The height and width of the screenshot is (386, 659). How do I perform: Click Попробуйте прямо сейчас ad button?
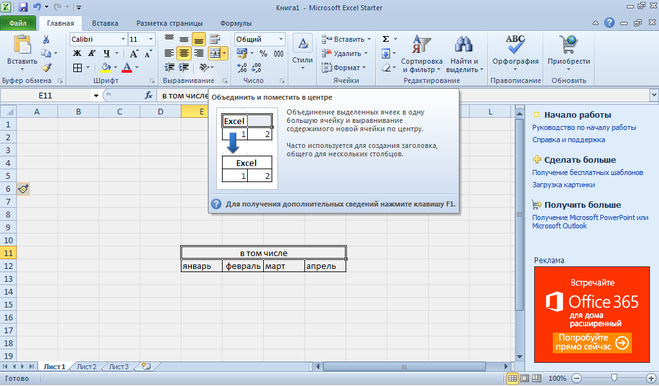[592, 342]
